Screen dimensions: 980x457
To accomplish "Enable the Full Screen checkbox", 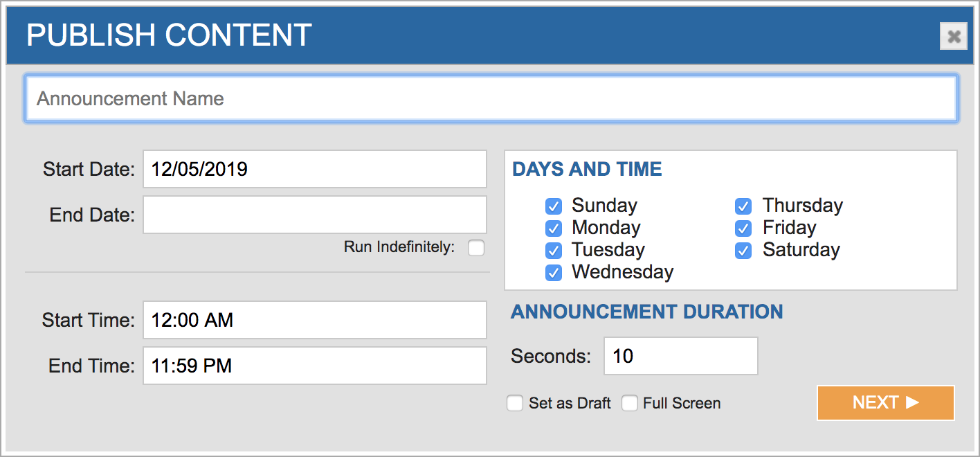I will (629, 404).
